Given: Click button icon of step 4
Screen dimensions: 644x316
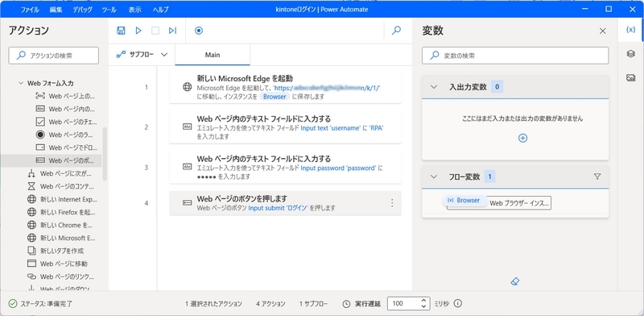Looking at the screenshot, I should click(x=187, y=203).
